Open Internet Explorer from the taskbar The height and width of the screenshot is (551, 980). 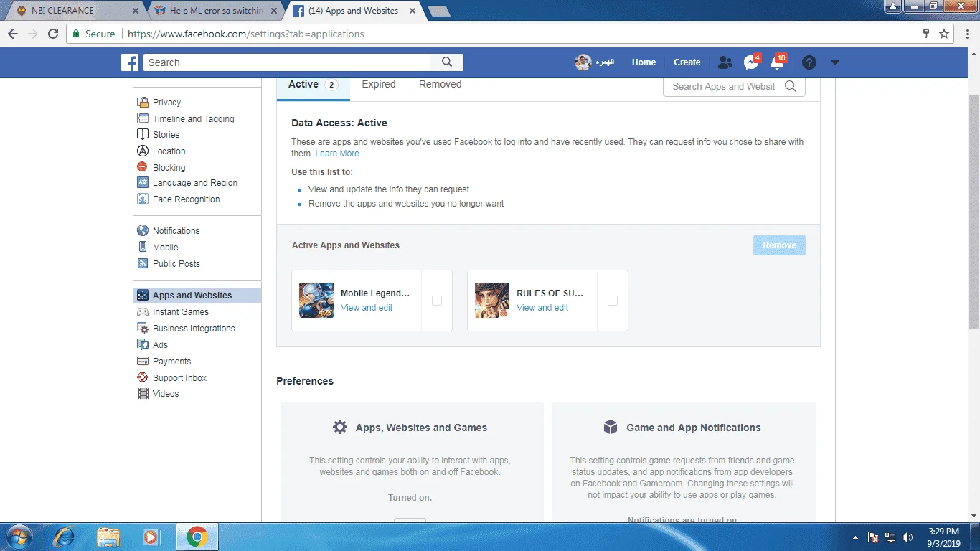(x=64, y=537)
